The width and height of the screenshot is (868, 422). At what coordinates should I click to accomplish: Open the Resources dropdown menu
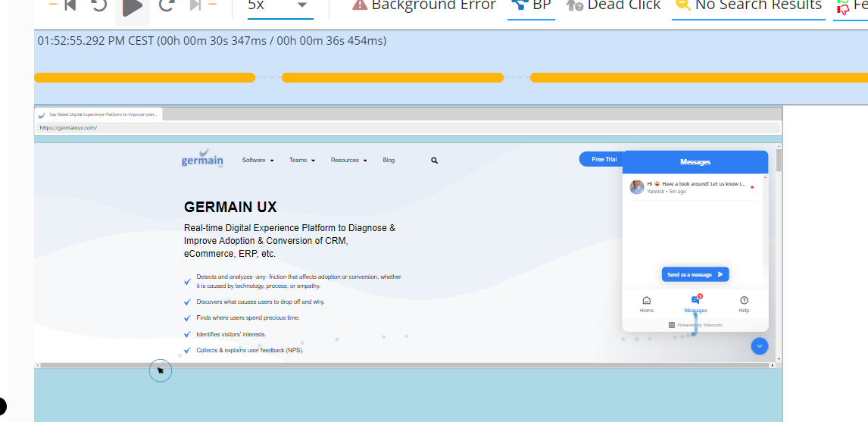coord(348,161)
